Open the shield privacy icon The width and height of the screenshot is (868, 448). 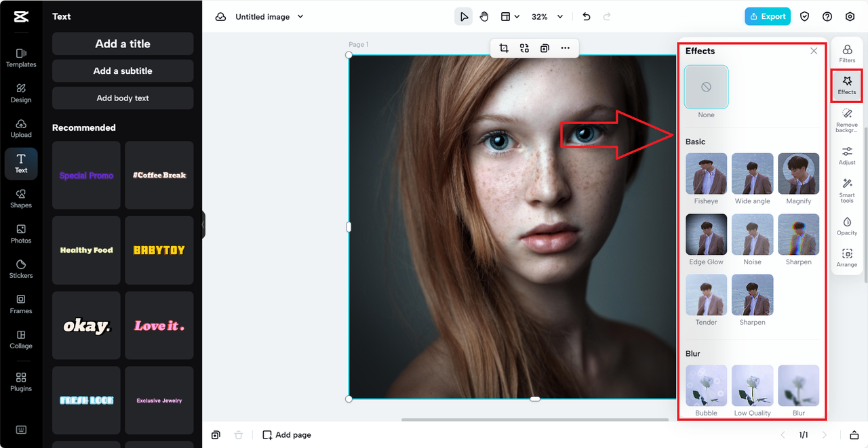[805, 16]
